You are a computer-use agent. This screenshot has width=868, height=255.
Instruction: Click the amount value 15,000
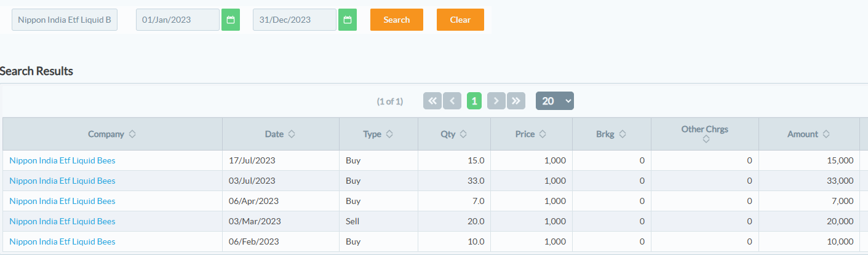(x=840, y=160)
